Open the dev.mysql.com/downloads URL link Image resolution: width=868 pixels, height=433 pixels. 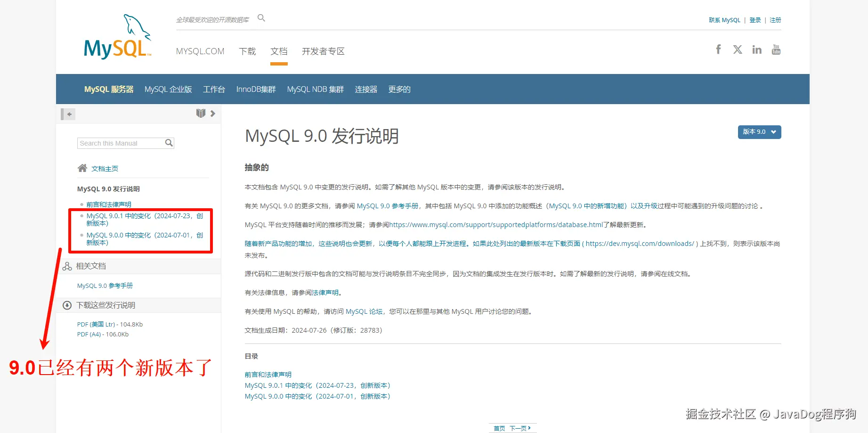pos(640,244)
